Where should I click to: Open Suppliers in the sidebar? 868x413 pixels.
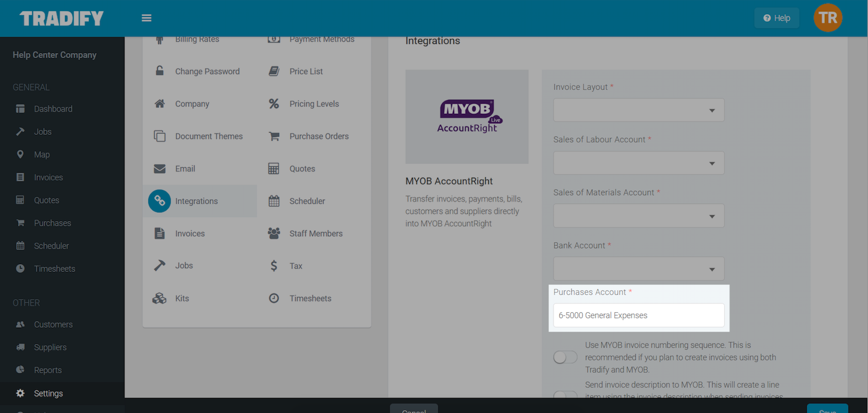click(x=50, y=347)
